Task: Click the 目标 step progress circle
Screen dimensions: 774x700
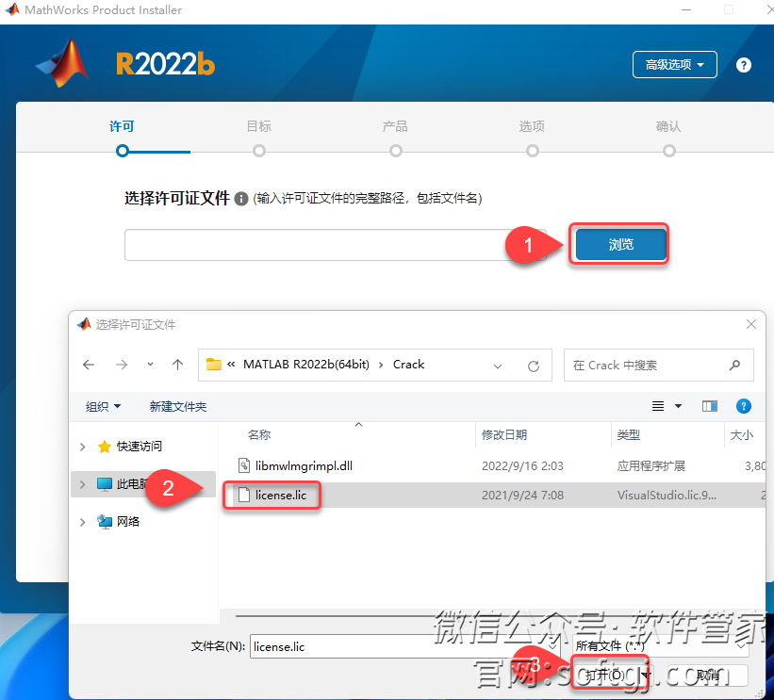Action: [x=259, y=151]
